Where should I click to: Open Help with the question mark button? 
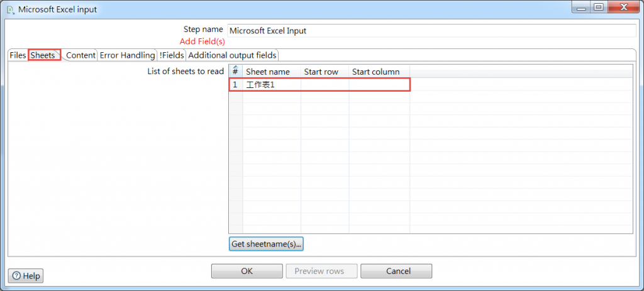point(26,276)
